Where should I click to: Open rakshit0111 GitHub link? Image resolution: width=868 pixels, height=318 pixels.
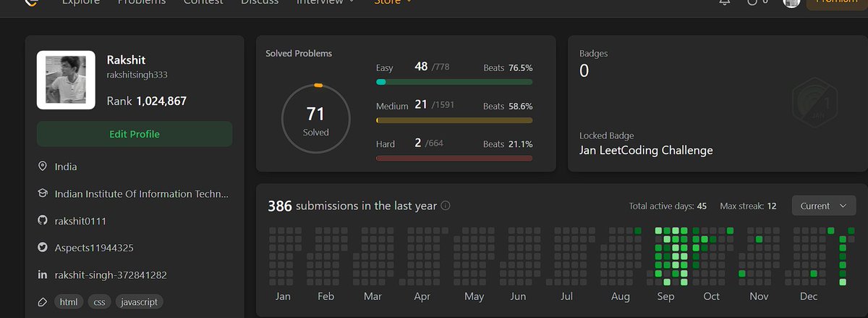tap(80, 221)
